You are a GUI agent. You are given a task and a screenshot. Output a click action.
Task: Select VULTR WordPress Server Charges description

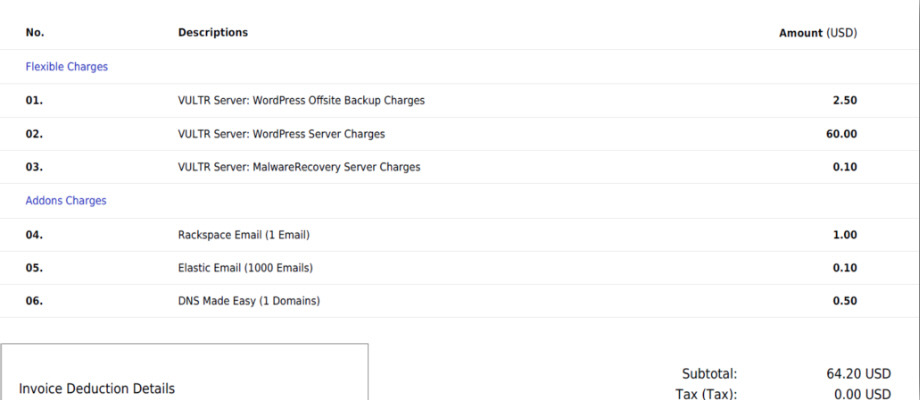point(281,134)
